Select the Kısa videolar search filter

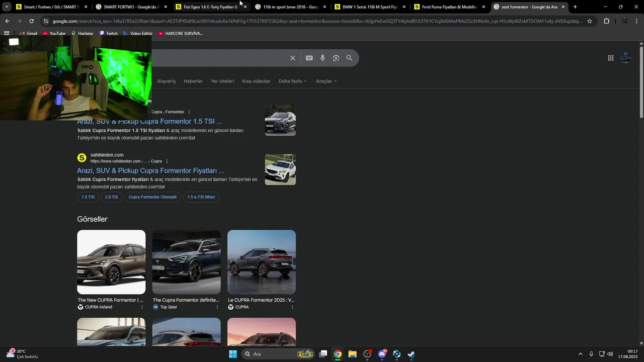pyautogui.click(x=256, y=81)
